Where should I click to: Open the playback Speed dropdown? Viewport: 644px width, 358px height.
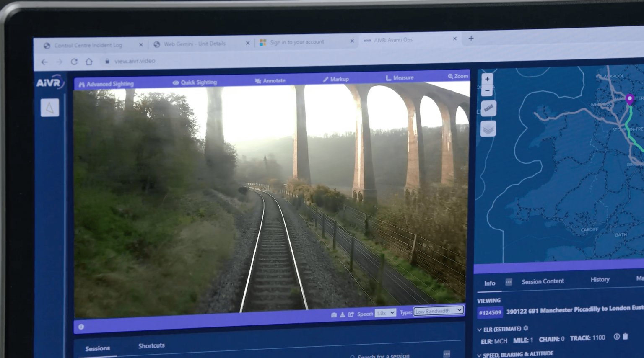(385, 313)
